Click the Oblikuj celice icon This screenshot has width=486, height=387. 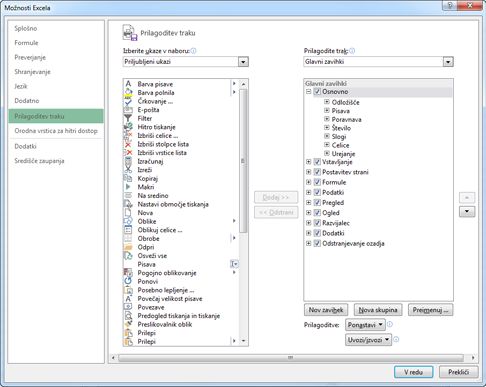(128, 230)
